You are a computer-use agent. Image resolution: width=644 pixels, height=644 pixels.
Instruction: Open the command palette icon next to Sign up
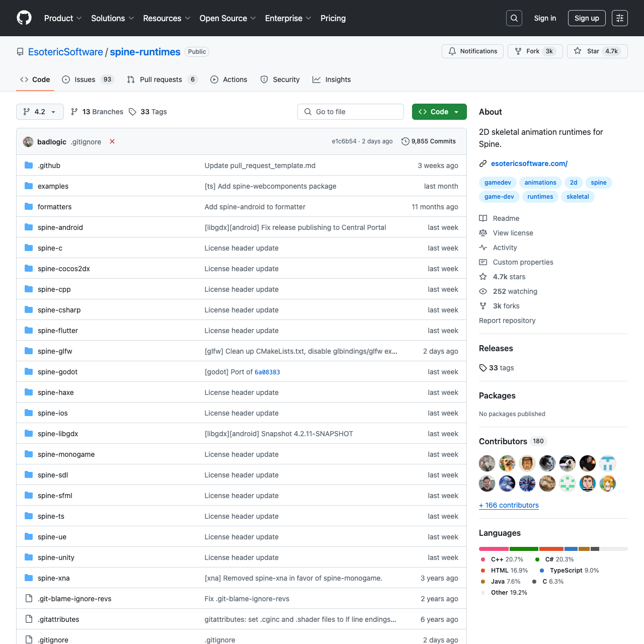click(620, 18)
